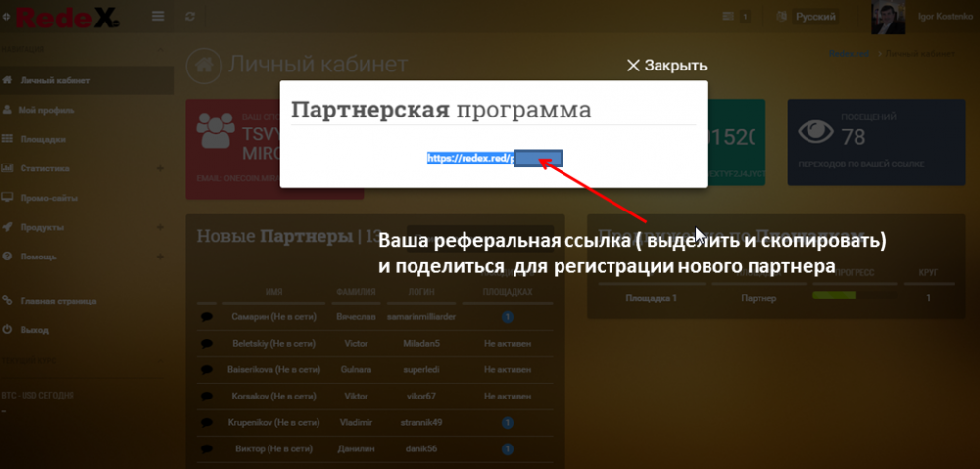Open the Русский language selector
The height and width of the screenshot is (469, 980).
815,17
